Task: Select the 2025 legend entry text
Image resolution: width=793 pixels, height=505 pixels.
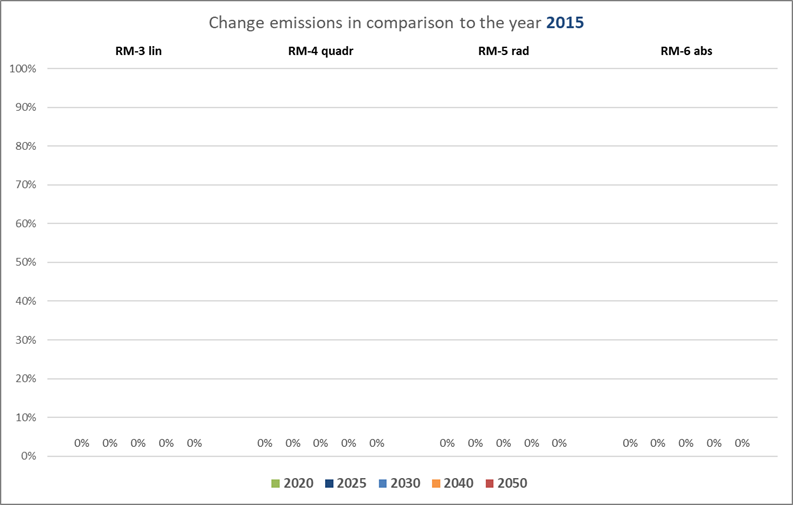Action: [350, 484]
